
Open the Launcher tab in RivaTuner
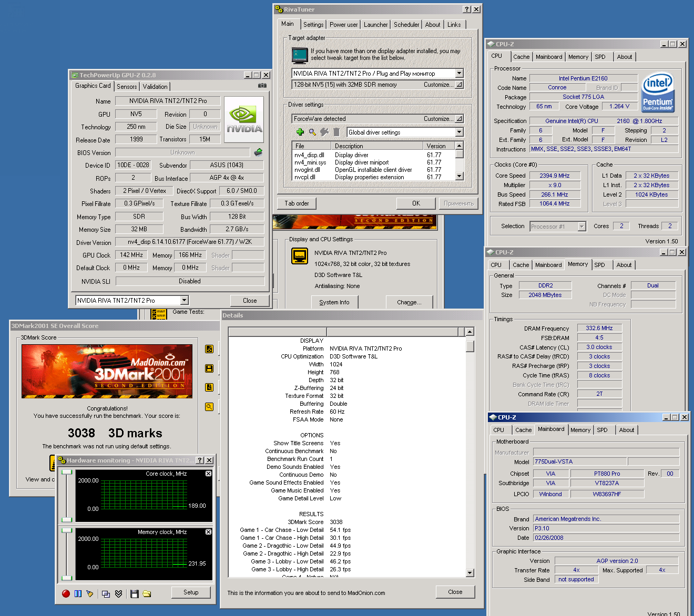point(376,25)
